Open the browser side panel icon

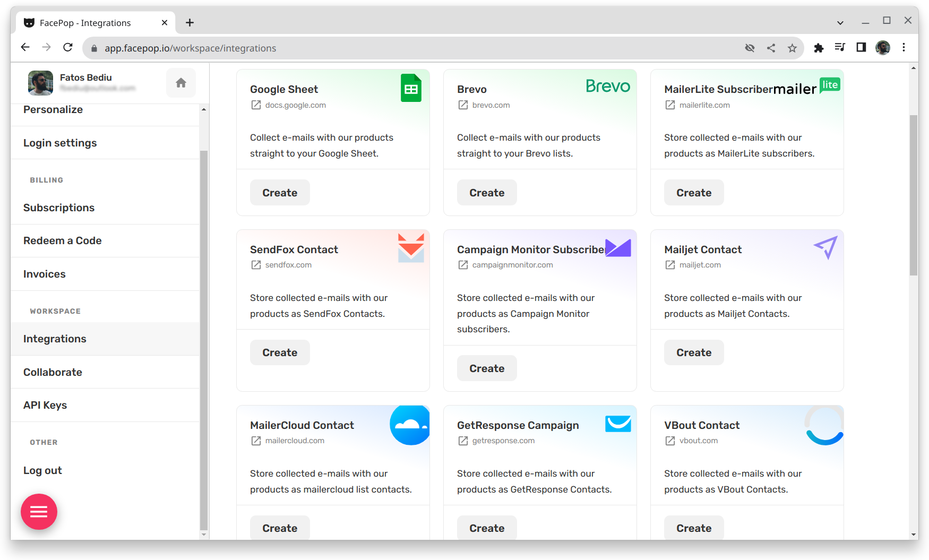[861, 47]
